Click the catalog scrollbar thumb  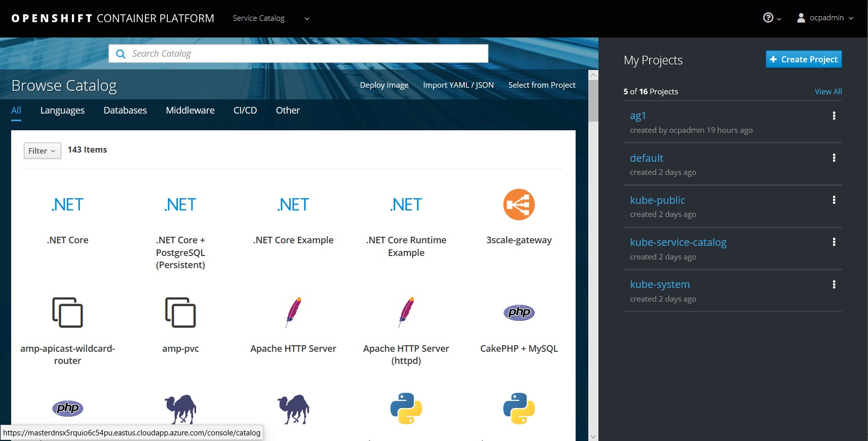pyautogui.click(x=593, y=100)
